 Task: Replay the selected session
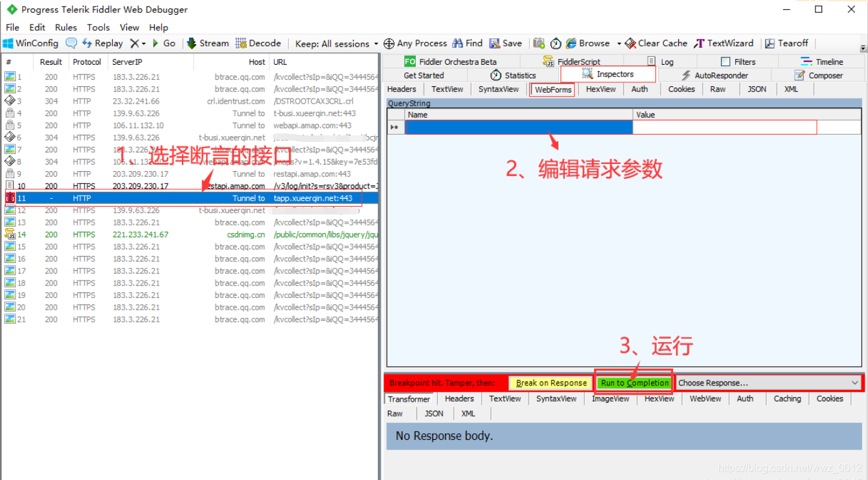(102, 43)
